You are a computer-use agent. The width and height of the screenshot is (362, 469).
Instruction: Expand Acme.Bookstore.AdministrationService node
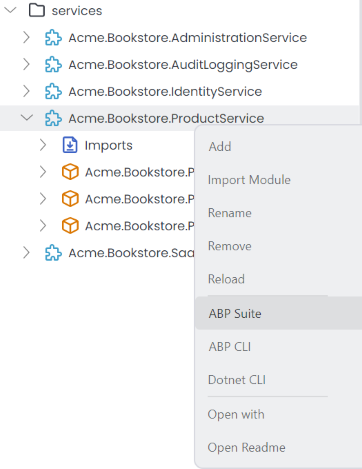[x=26, y=37]
